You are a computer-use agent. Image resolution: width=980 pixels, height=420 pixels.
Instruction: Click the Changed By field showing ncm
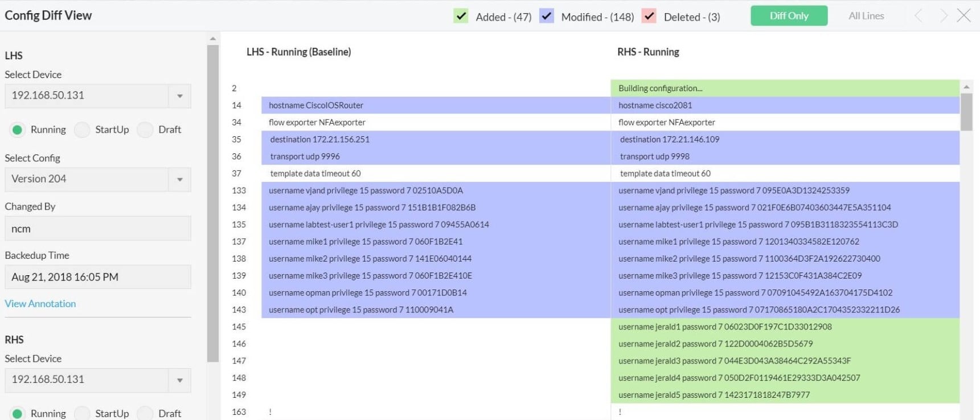click(98, 229)
